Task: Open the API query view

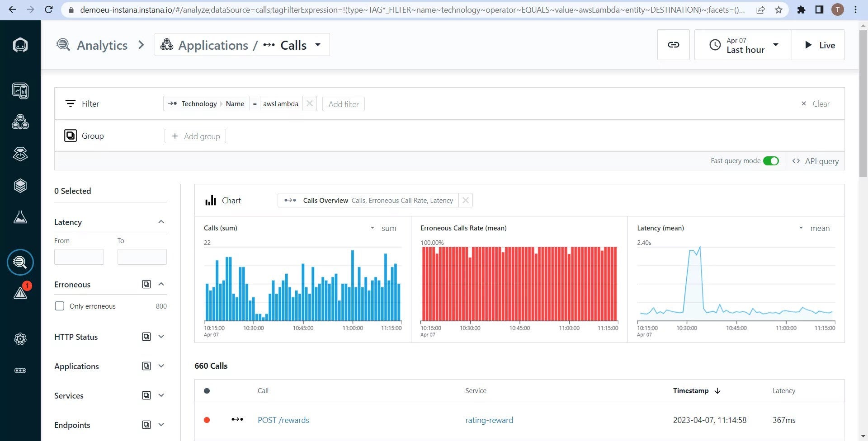Action: [x=816, y=161]
